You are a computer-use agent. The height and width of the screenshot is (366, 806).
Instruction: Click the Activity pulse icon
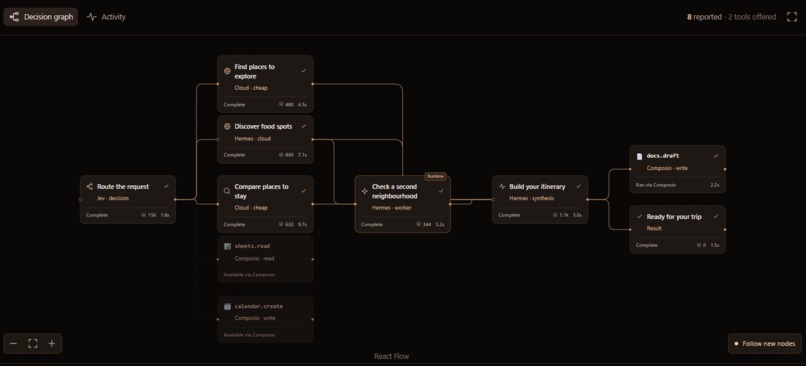[x=91, y=17]
